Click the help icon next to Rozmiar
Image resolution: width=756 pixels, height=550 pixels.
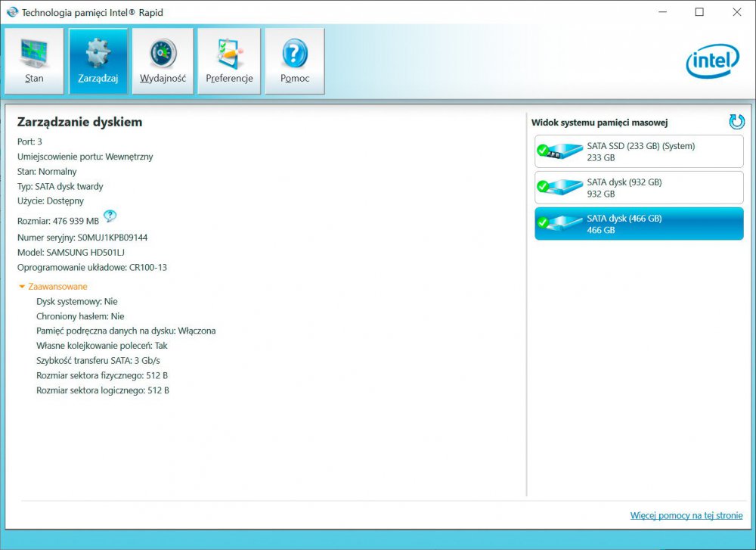110,216
